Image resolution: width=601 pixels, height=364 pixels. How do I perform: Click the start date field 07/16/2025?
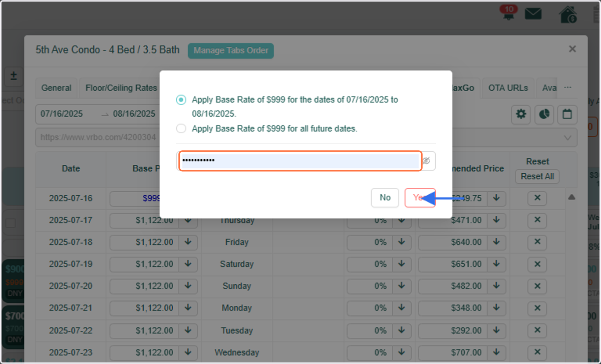click(x=62, y=114)
